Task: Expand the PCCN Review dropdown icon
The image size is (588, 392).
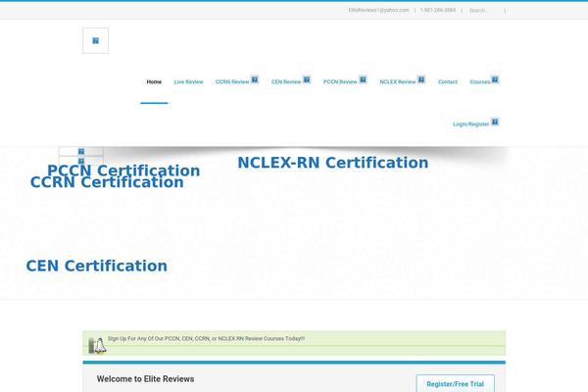Action: pyautogui.click(x=363, y=79)
